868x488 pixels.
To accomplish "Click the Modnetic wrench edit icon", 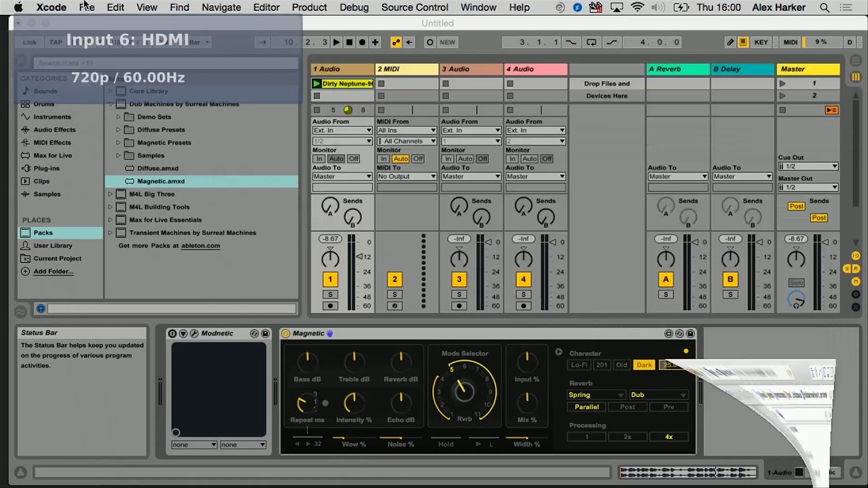I will click(194, 333).
